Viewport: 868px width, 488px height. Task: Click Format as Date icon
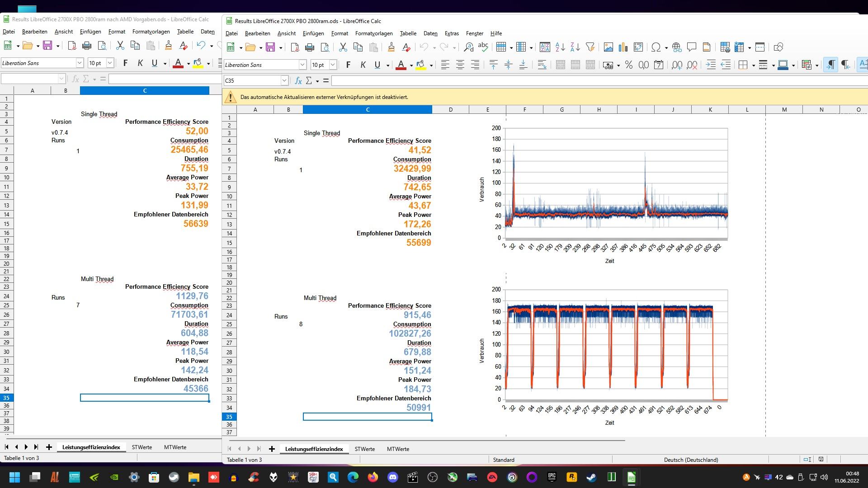[x=659, y=65]
